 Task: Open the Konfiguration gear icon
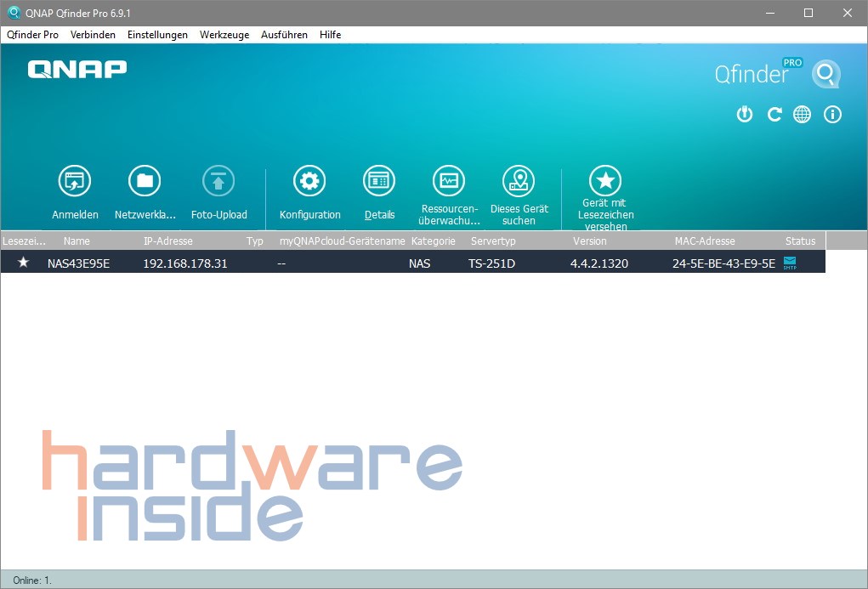309,181
